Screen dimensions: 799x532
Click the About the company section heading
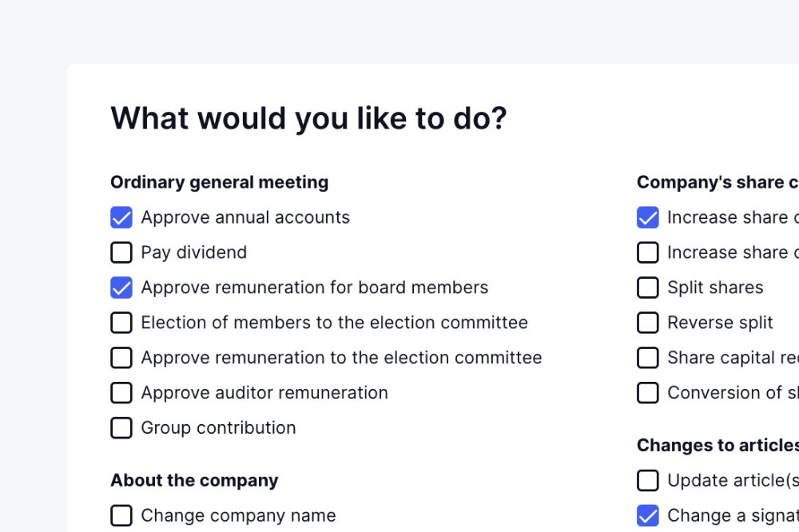pos(194,481)
